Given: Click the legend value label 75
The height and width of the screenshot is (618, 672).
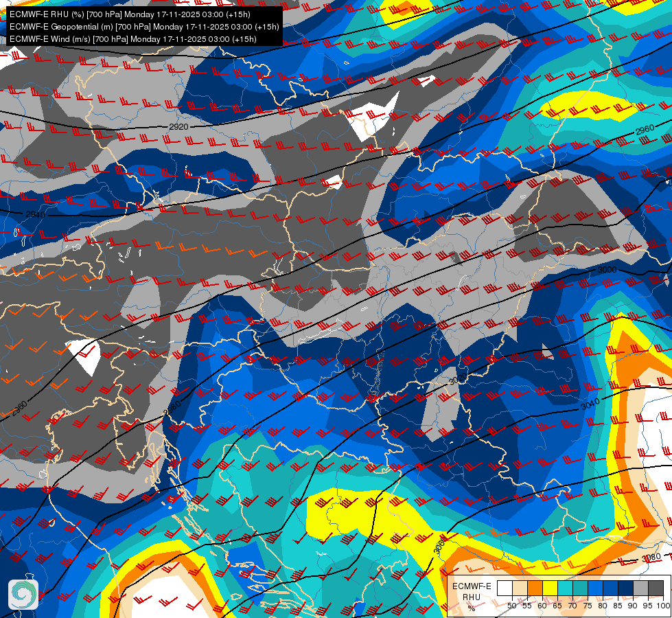Looking at the screenshot, I should [x=588, y=606].
